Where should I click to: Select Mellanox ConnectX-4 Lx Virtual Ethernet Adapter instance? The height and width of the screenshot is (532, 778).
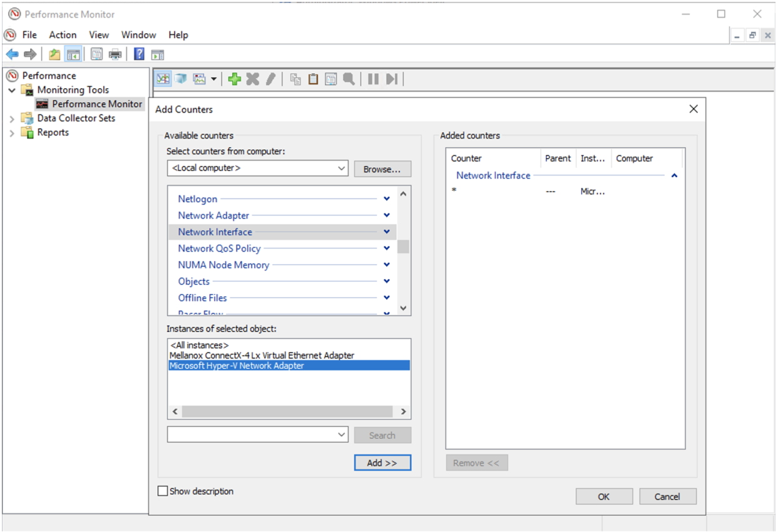262,356
